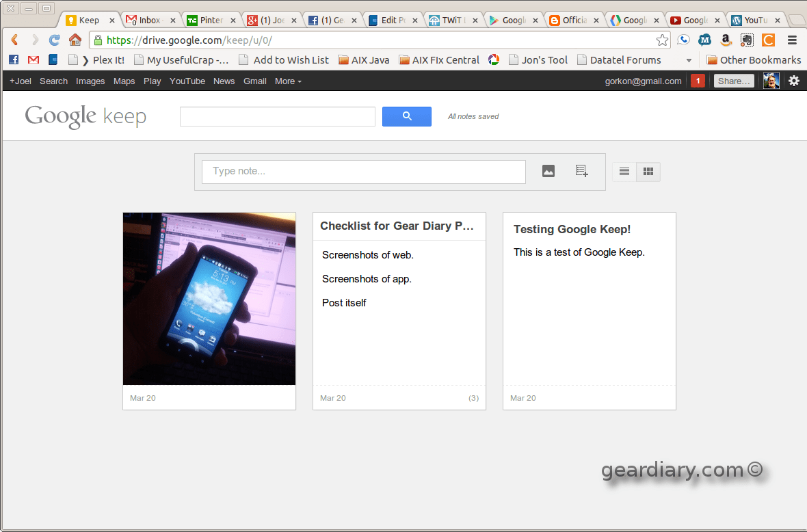Click the browser forward arrow
Viewport: 807px width, 532px height.
pos(34,40)
